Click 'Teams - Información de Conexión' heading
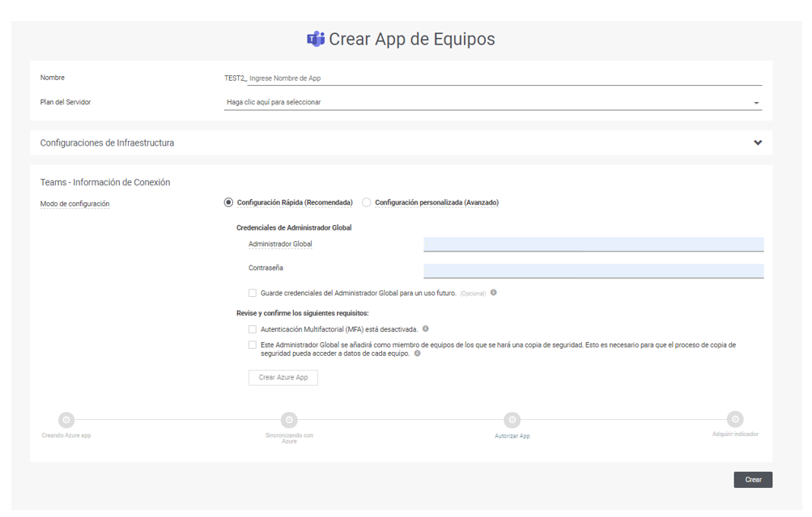The image size is (812, 517). 105,182
